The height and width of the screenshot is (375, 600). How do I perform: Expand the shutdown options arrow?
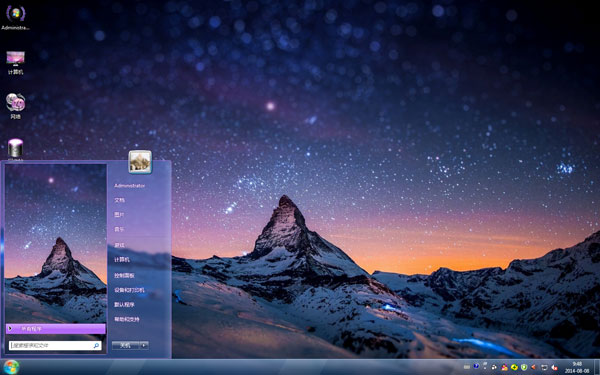[144, 345]
